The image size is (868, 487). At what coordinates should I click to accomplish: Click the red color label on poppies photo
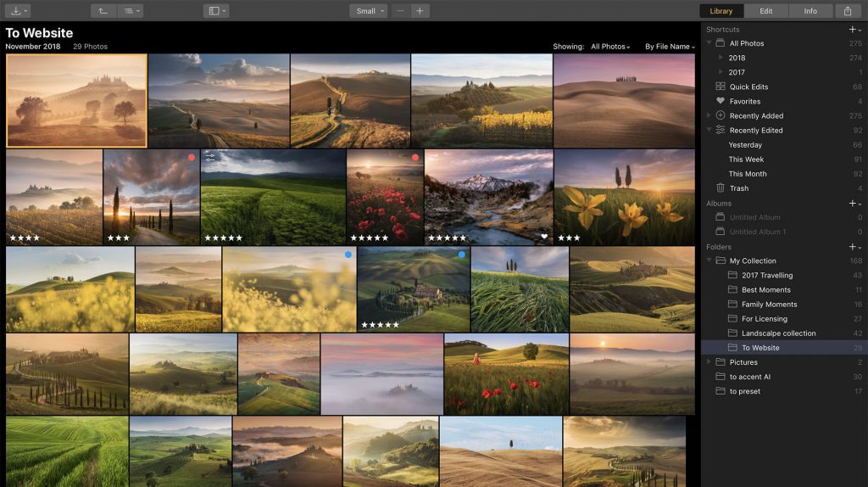(415, 158)
